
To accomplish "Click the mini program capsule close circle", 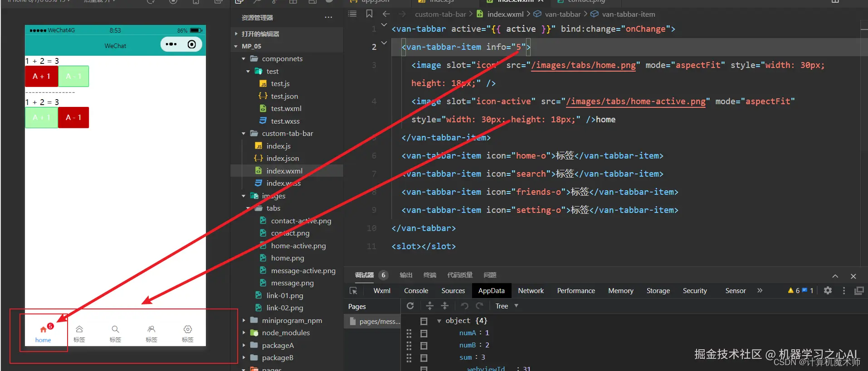I will click(x=192, y=44).
